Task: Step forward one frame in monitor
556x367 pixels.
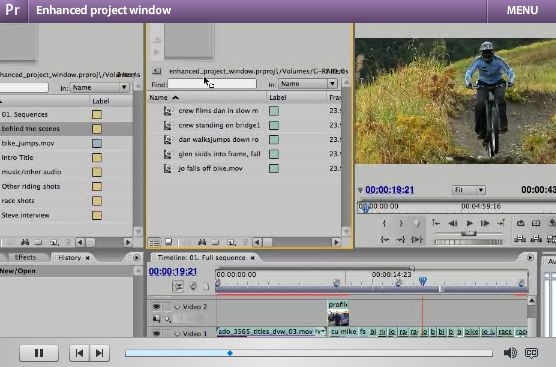Action: (484, 223)
